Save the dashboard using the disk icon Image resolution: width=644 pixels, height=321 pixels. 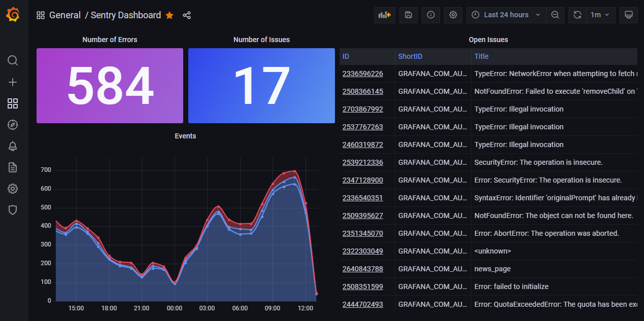(x=408, y=15)
